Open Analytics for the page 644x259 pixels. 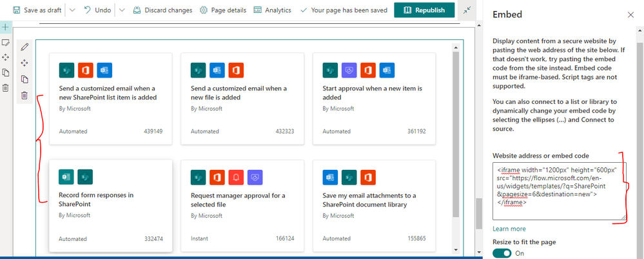point(273,10)
